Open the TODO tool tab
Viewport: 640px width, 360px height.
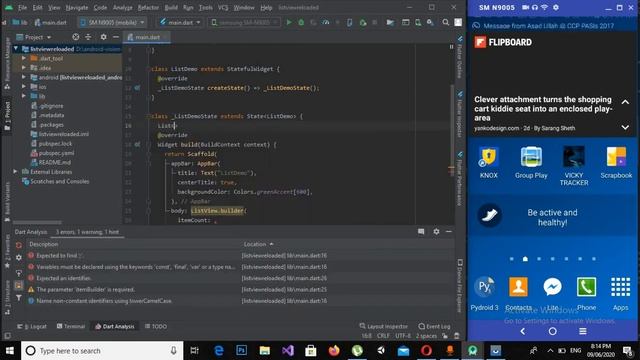pos(156,327)
